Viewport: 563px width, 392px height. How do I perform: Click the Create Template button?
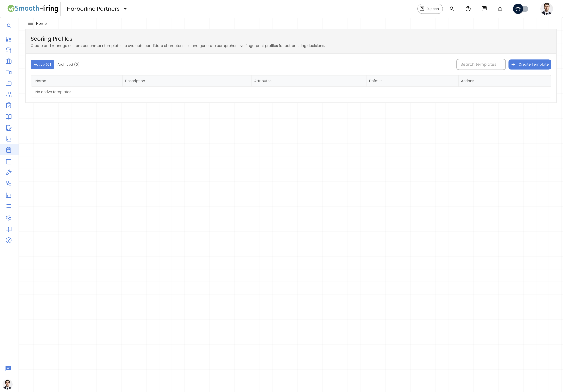pos(530,64)
